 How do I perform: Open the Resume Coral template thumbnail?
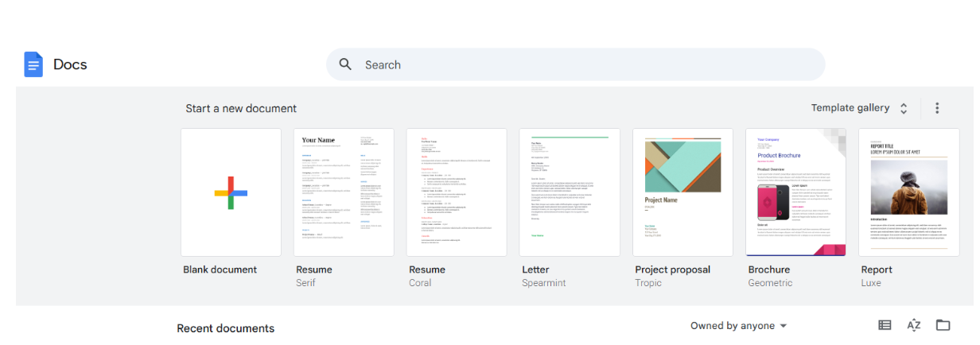pyautogui.click(x=457, y=192)
